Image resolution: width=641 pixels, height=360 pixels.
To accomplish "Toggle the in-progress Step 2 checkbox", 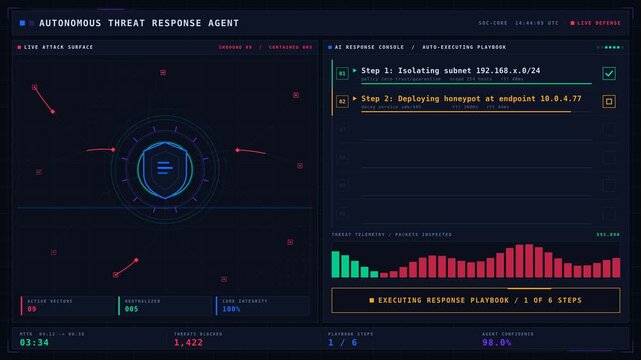I will pos(609,101).
